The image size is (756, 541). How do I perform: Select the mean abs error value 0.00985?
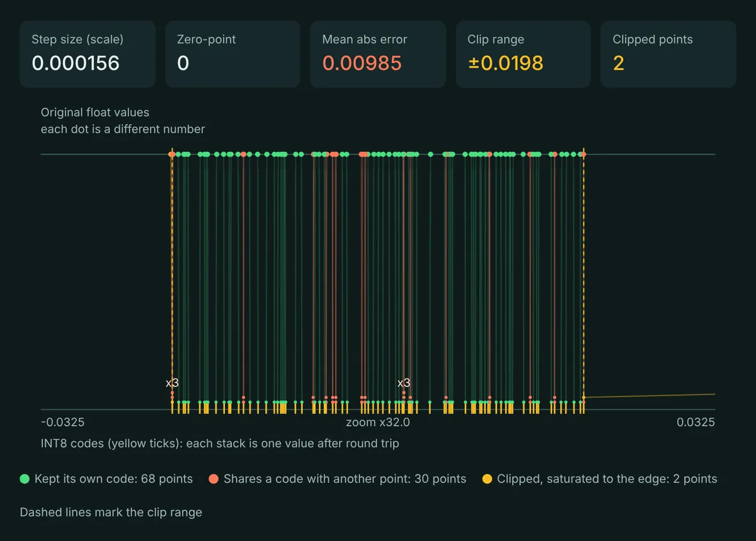362,63
